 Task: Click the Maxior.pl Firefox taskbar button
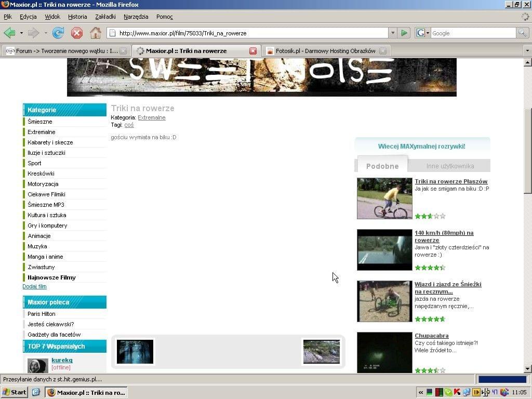coord(87,393)
